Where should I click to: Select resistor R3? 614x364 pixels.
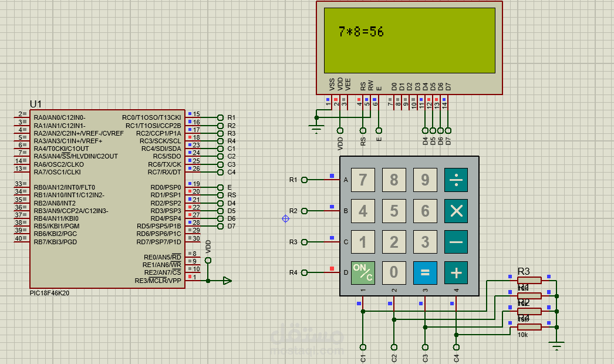click(x=529, y=280)
